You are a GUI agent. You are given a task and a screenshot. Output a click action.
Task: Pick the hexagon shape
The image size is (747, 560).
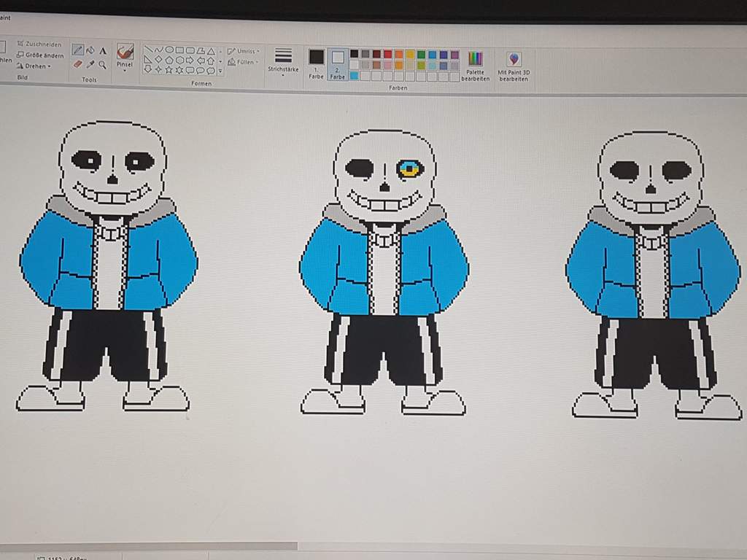click(179, 60)
